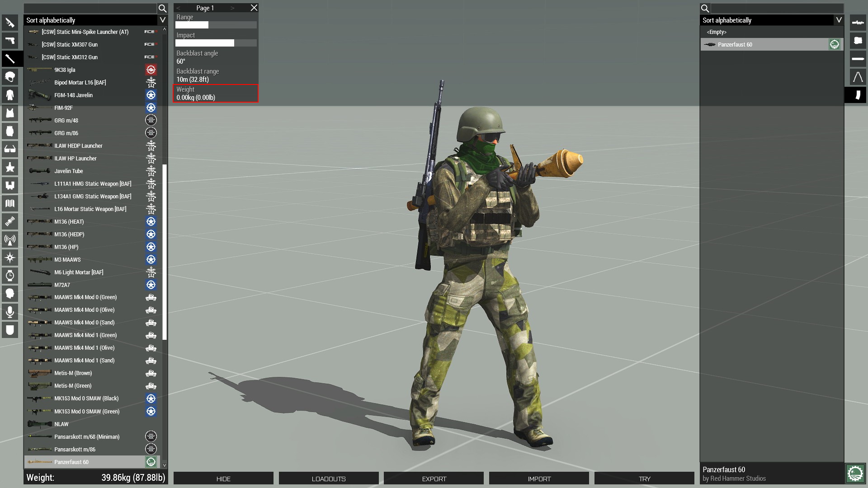Open the voice microphone category icon

click(x=10, y=312)
